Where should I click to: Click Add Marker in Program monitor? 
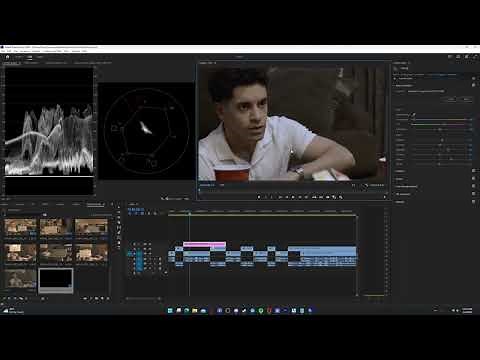[x=259, y=197]
